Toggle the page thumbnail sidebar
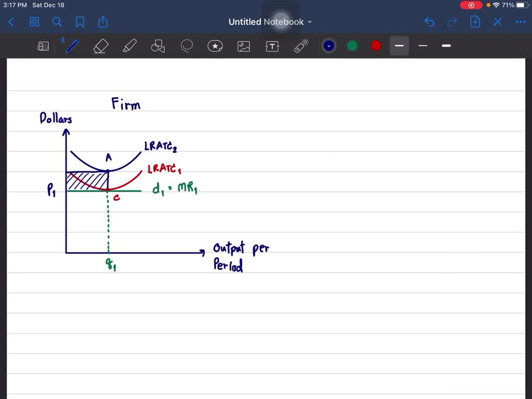532x399 pixels. 43,46
